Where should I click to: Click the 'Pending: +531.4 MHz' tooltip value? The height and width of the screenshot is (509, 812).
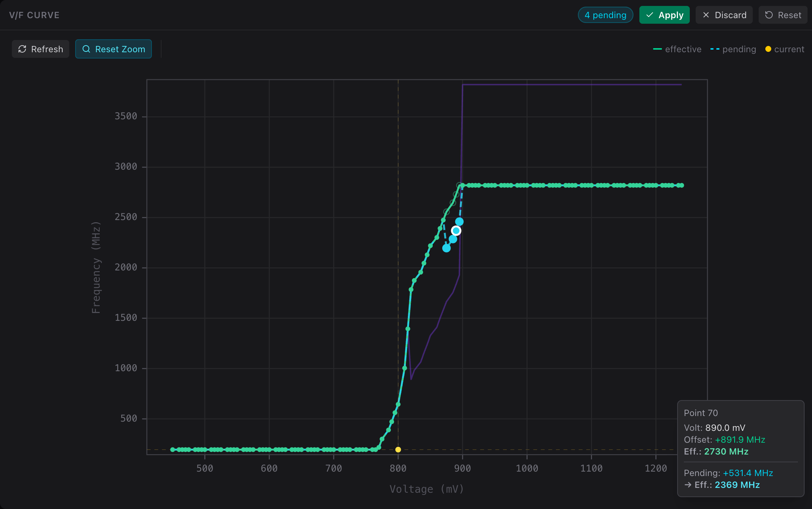coord(728,473)
